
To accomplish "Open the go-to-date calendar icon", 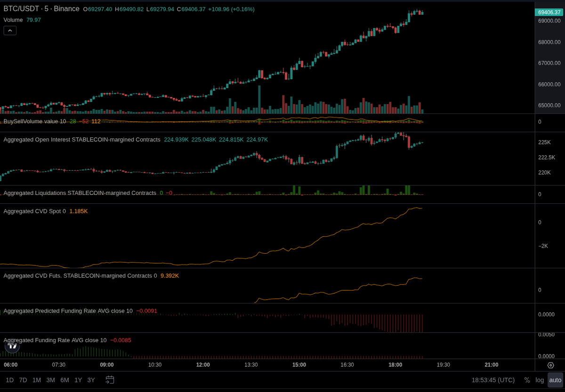I will pyautogui.click(x=110, y=380).
